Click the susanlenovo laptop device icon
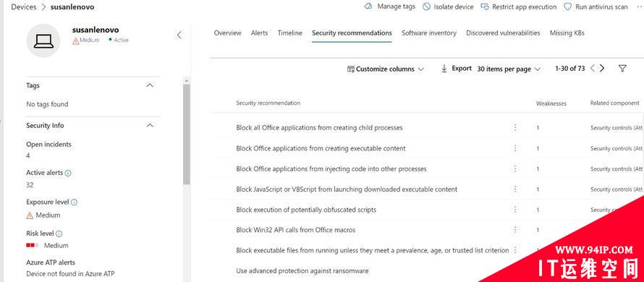The height and width of the screenshot is (282, 644). coord(43,40)
